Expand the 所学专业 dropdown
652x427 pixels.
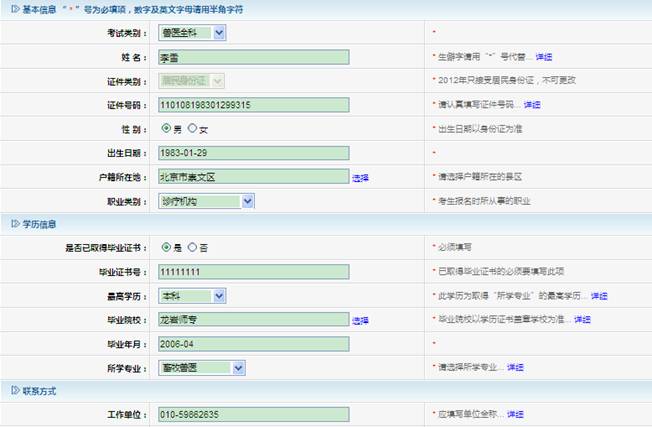click(238, 368)
